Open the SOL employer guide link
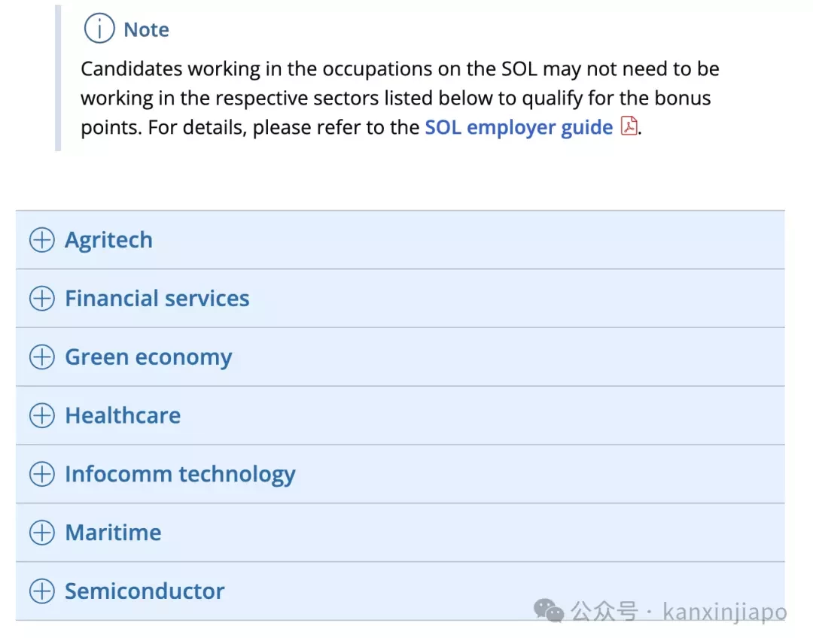This screenshot has height=644, width=813. [519, 127]
